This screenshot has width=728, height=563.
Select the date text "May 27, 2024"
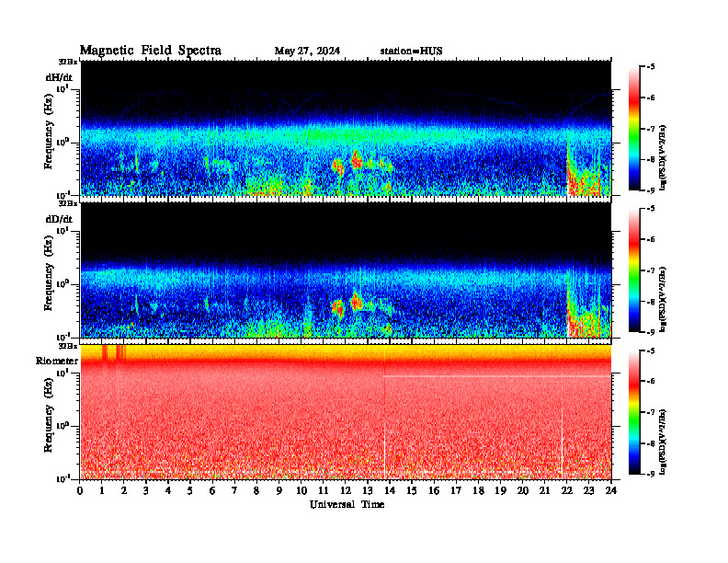[307, 51]
